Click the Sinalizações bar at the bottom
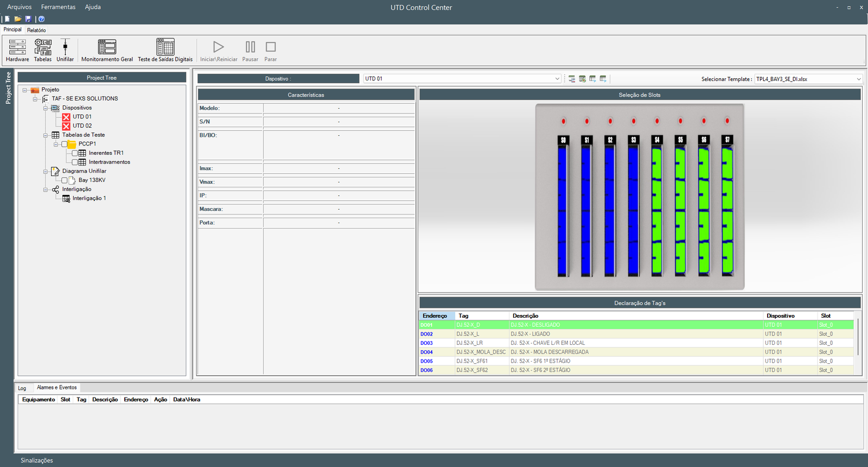This screenshot has width=868, height=467. pos(37,460)
